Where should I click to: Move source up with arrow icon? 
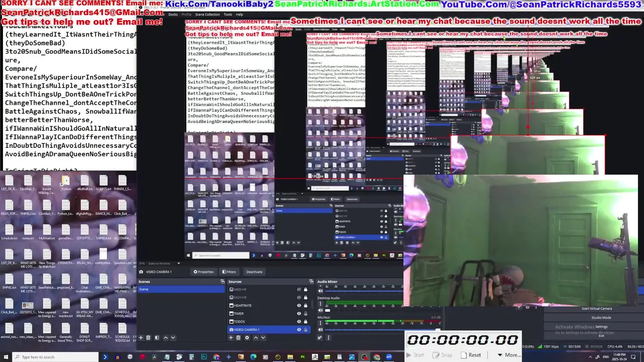point(256,337)
